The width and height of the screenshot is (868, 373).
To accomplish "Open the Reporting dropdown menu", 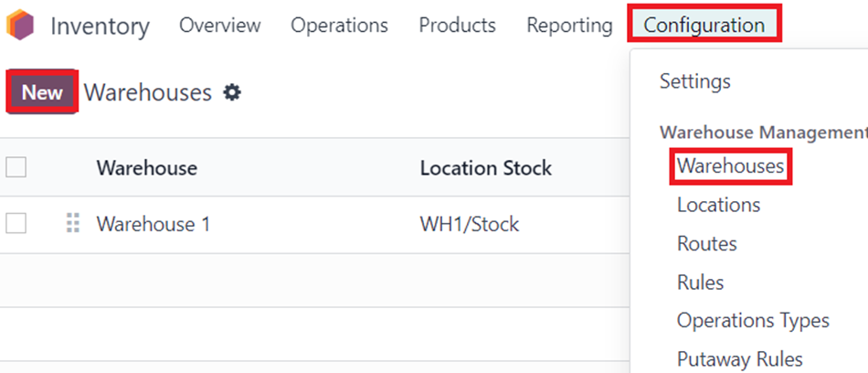I will [x=569, y=26].
